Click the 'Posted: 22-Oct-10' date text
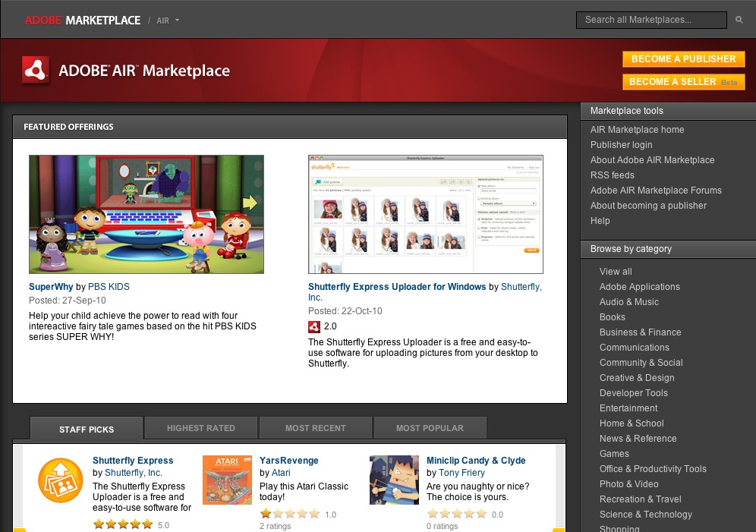Viewport: 756px width, 532px height. [x=345, y=311]
